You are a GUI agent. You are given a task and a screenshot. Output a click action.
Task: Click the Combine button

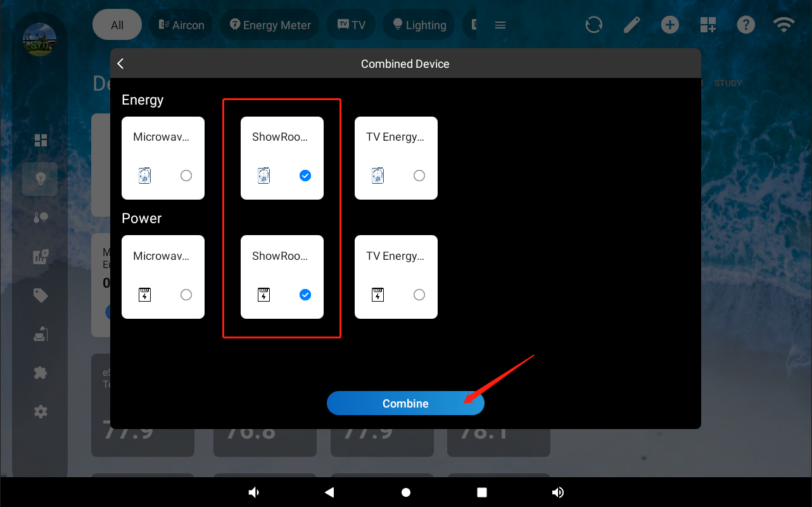405,404
